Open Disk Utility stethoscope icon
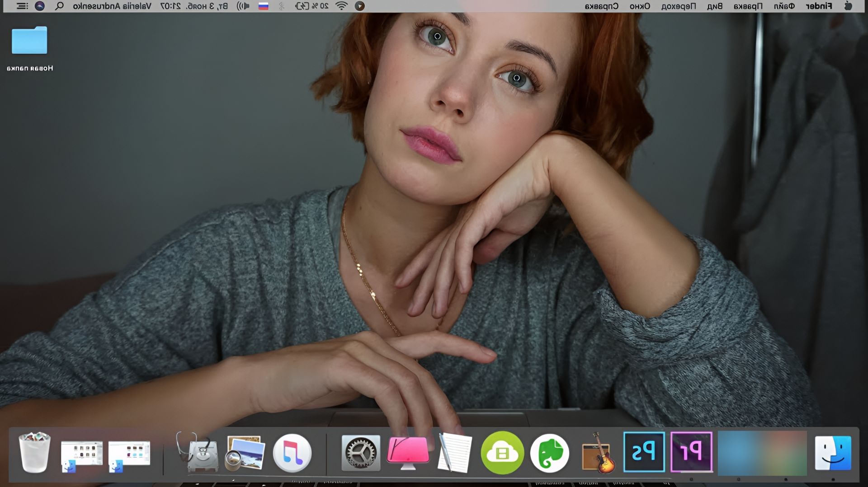868x487 pixels. [x=197, y=452]
